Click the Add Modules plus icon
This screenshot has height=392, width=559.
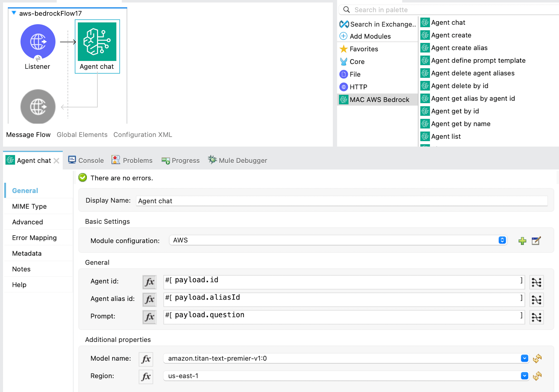(x=343, y=36)
